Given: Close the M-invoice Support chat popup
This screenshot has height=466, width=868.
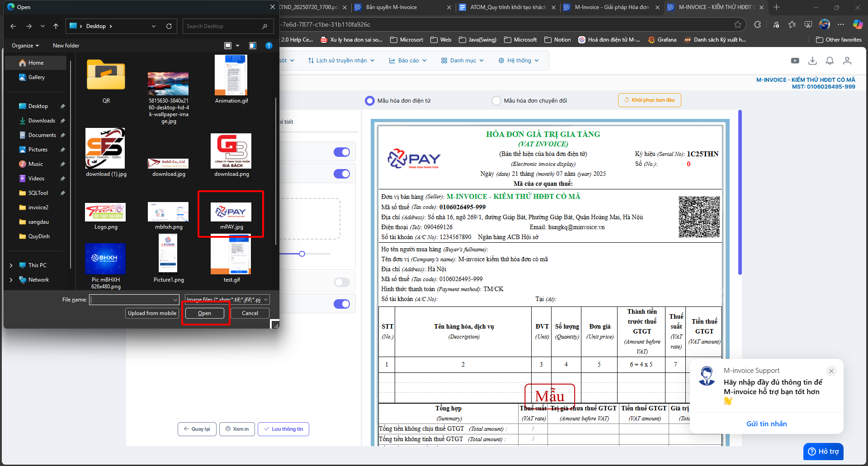Looking at the screenshot, I should (831, 371).
